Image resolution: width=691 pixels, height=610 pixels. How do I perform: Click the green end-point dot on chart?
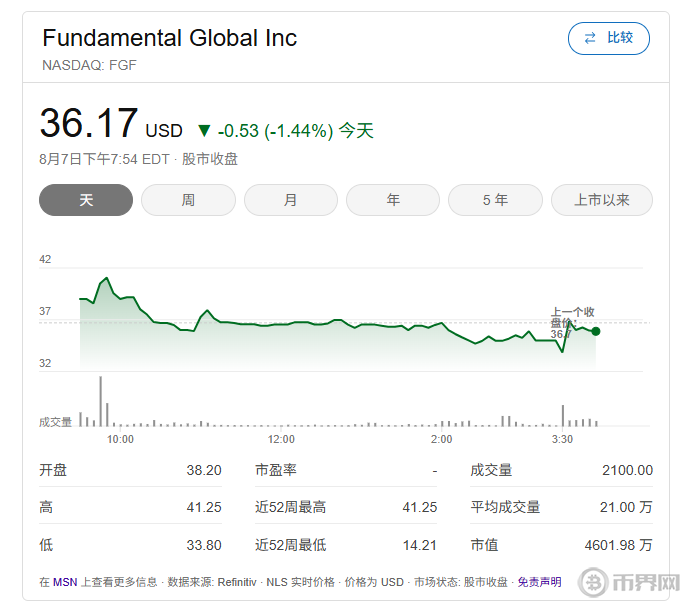(596, 331)
